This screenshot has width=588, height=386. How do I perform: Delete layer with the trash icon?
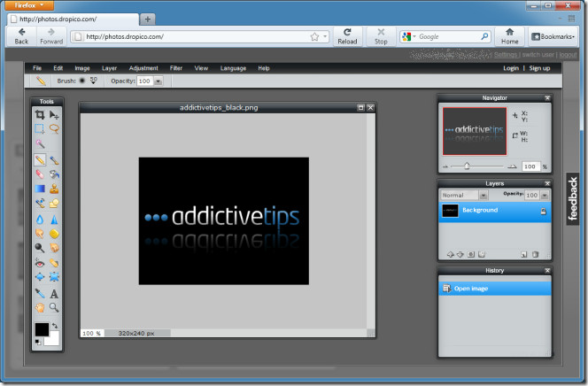[536, 254]
